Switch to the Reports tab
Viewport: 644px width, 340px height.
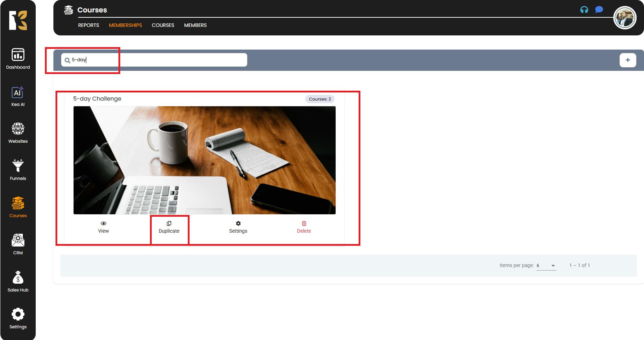point(88,25)
